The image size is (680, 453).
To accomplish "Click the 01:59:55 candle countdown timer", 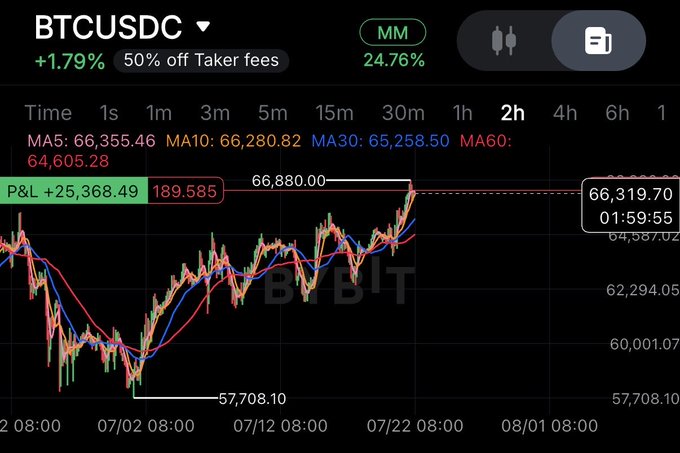I will pyautogui.click(x=636, y=218).
